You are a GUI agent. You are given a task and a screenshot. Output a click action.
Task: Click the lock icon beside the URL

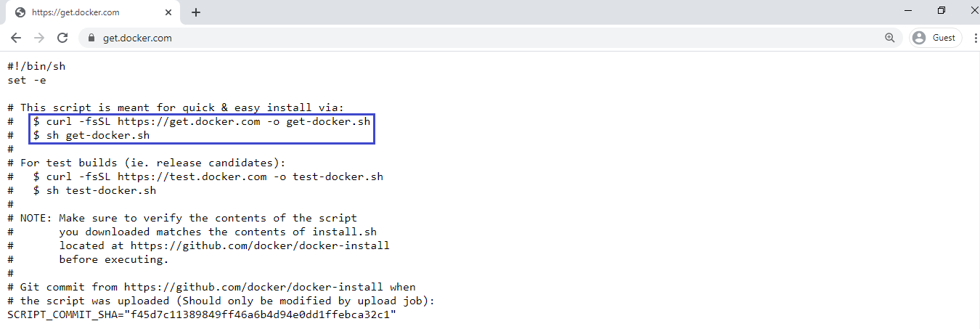pos(91,38)
